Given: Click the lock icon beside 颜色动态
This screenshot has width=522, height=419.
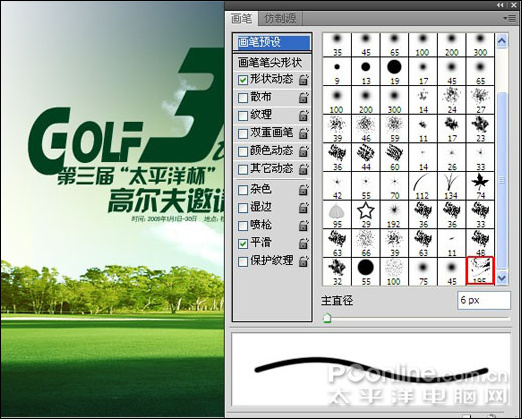Looking at the screenshot, I should [x=304, y=151].
